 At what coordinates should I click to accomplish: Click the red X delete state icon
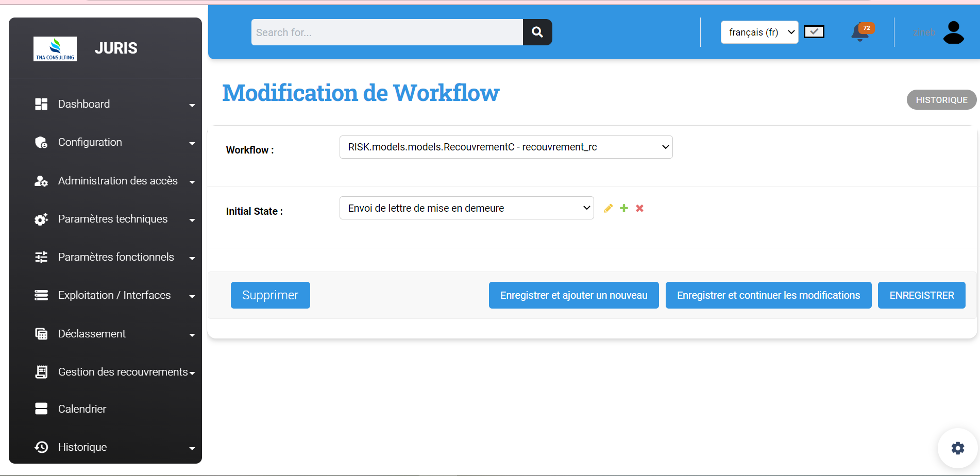[x=639, y=208]
